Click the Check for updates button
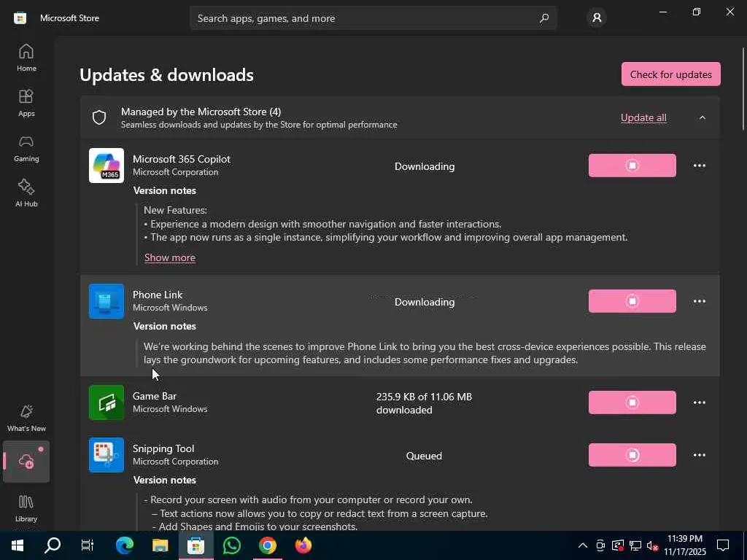 (x=671, y=74)
